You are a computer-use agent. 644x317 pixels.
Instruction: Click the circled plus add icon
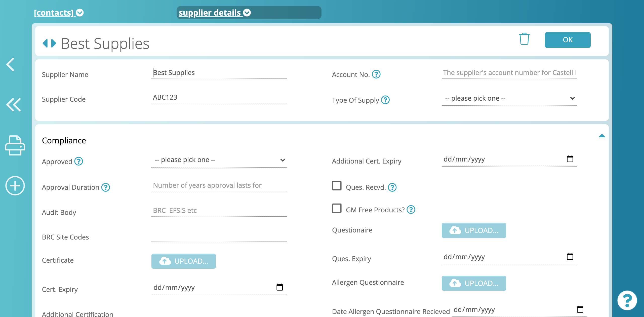pos(15,186)
